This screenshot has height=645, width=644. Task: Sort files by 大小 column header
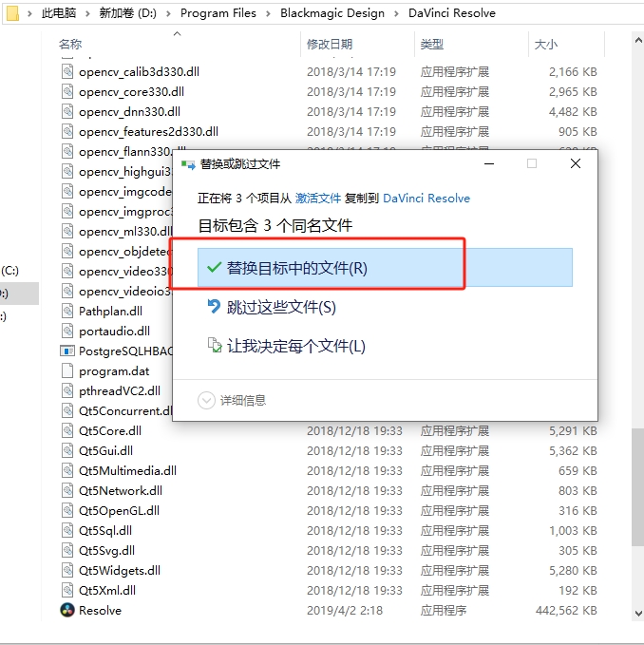[545, 44]
